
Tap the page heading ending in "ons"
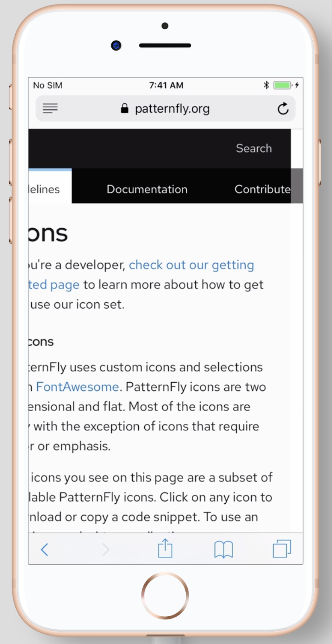point(48,233)
